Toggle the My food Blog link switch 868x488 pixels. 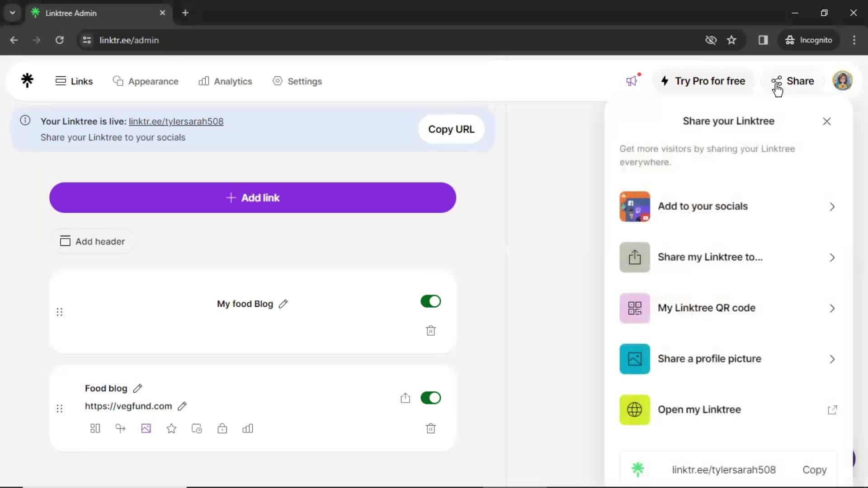[x=430, y=301]
